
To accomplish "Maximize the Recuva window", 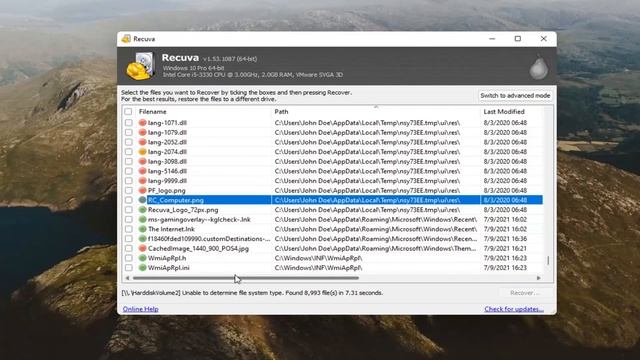I will click(518, 39).
